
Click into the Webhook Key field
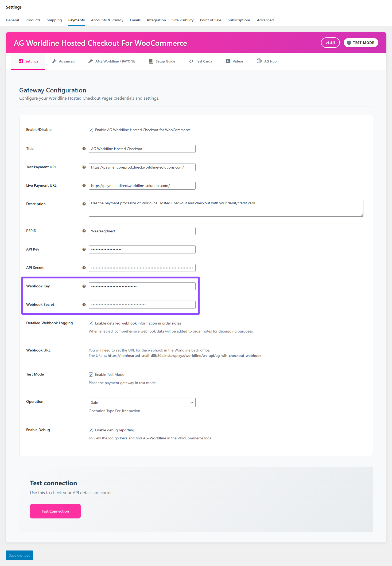(142, 286)
